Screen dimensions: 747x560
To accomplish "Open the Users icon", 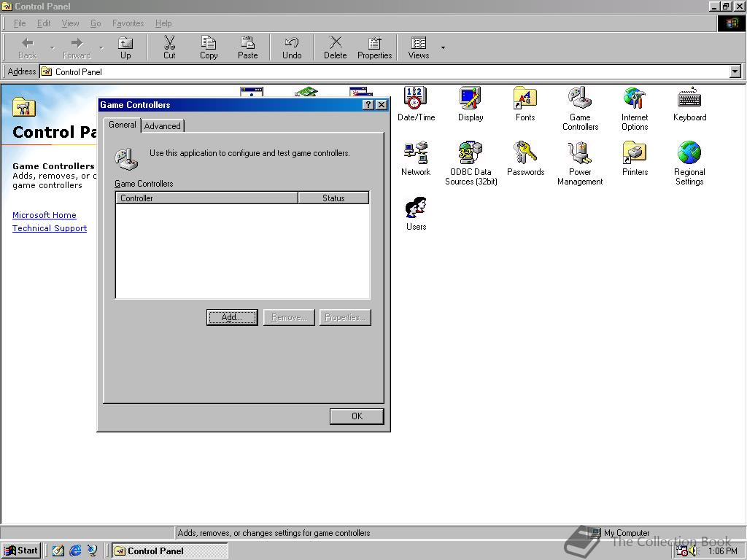I will pyautogui.click(x=416, y=214).
